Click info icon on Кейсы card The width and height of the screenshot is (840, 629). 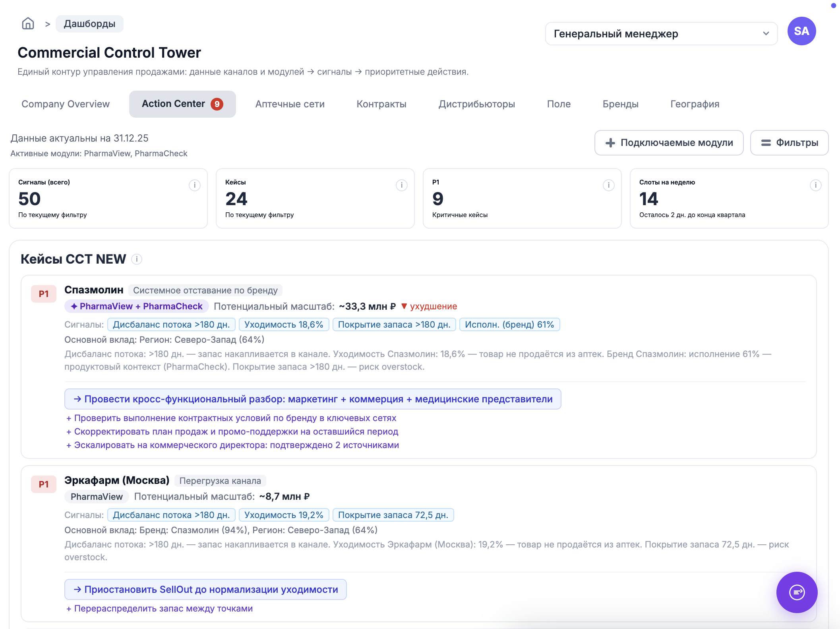[401, 185]
